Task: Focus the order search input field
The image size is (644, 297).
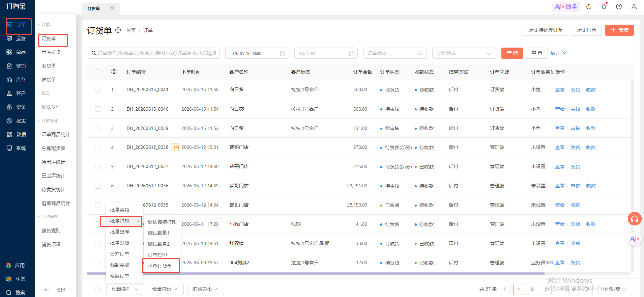Action: click(153, 53)
